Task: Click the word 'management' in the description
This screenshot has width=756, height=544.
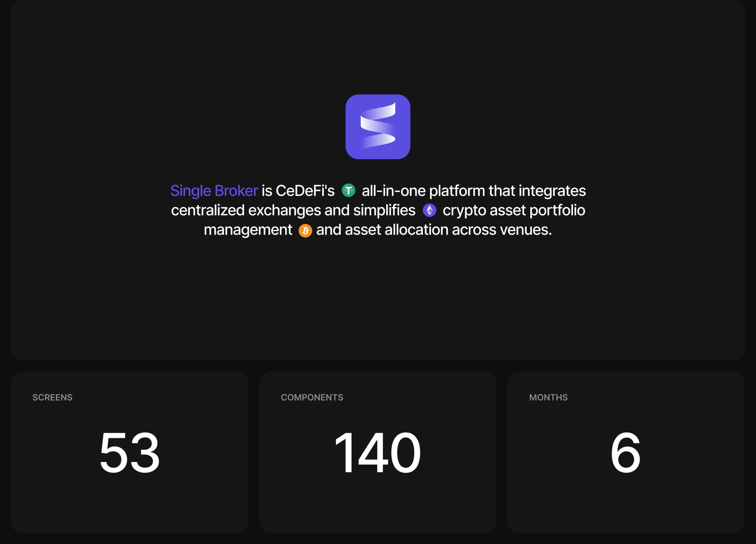Action: click(248, 230)
